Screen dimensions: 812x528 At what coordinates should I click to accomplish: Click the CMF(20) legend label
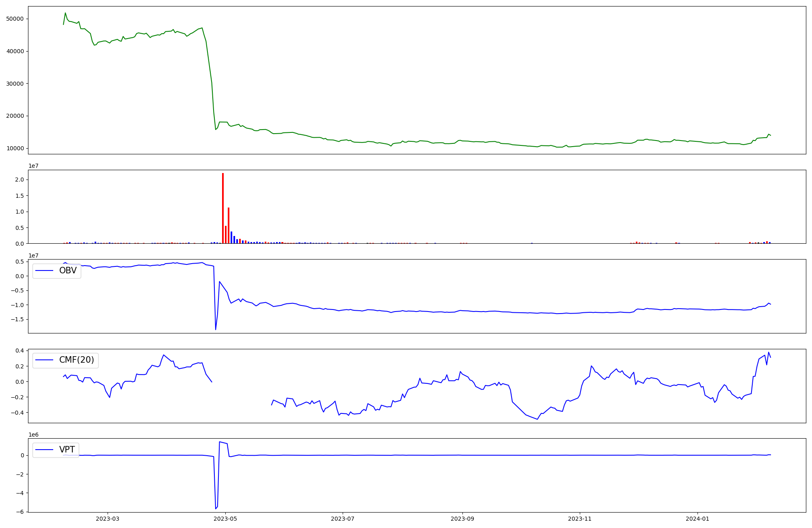(x=76, y=360)
